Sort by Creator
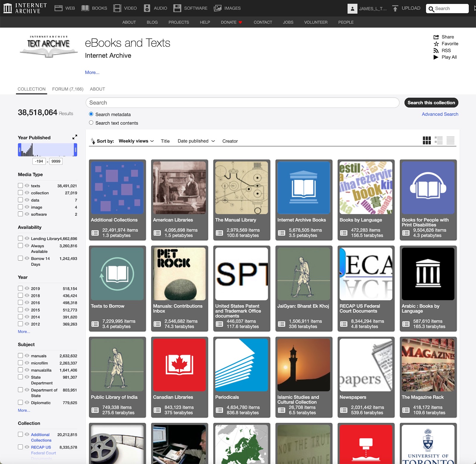The width and height of the screenshot is (476, 464). point(230,141)
